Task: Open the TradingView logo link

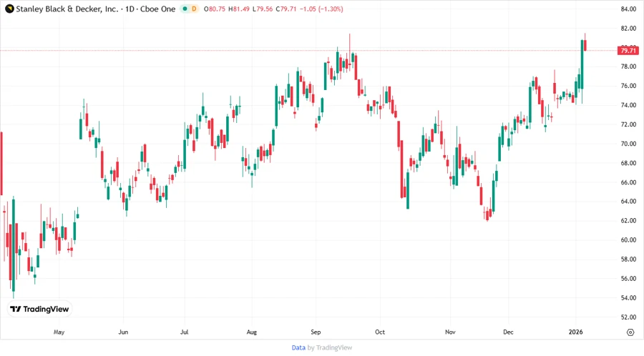Action: (40, 310)
